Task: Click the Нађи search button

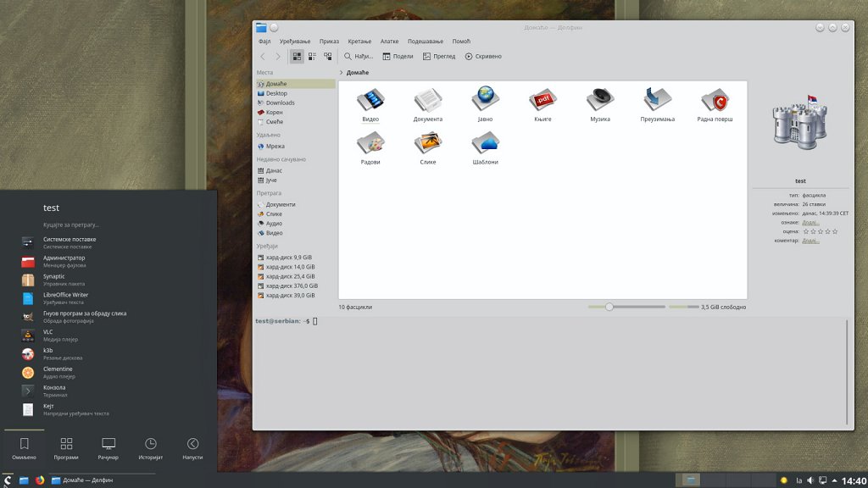Action: (x=358, y=57)
